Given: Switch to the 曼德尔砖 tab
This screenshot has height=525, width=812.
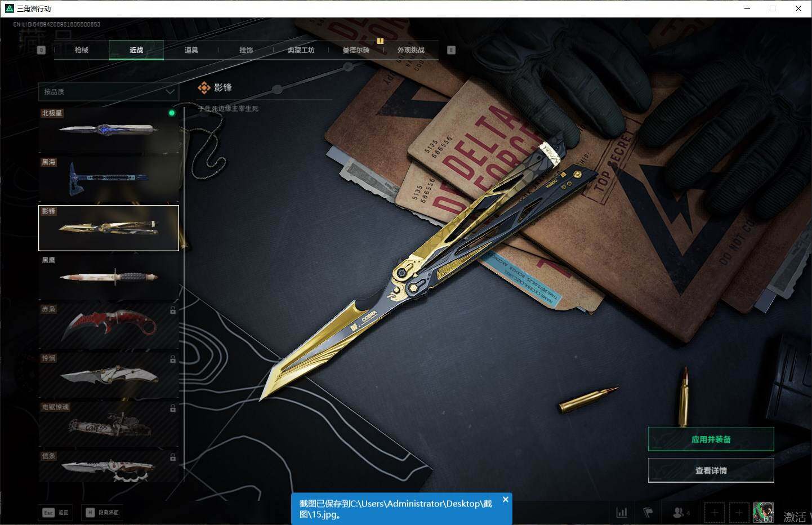Looking at the screenshot, I should pos(356,50).
